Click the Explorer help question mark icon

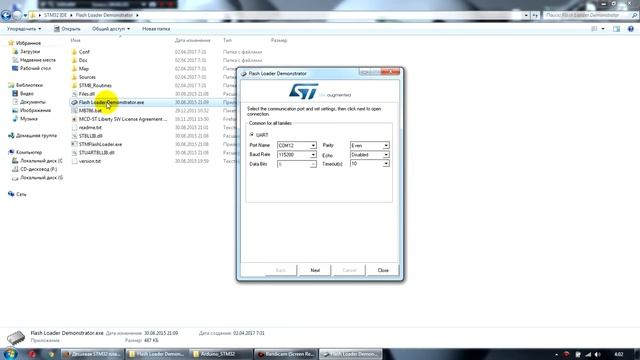[x=631, y=29]
